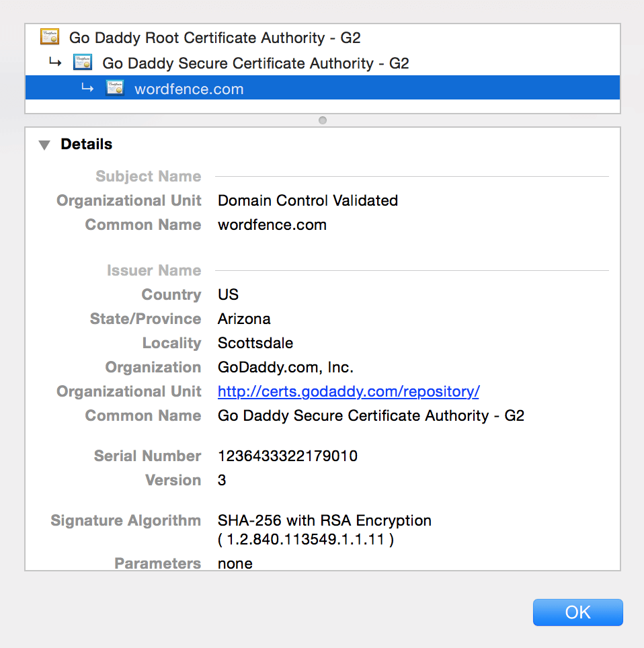The width and height of the screenshot is (644, 648).
Task: Click the wordfence.com certificate icon
Action: pyautogui.click(x=114, y=87)
